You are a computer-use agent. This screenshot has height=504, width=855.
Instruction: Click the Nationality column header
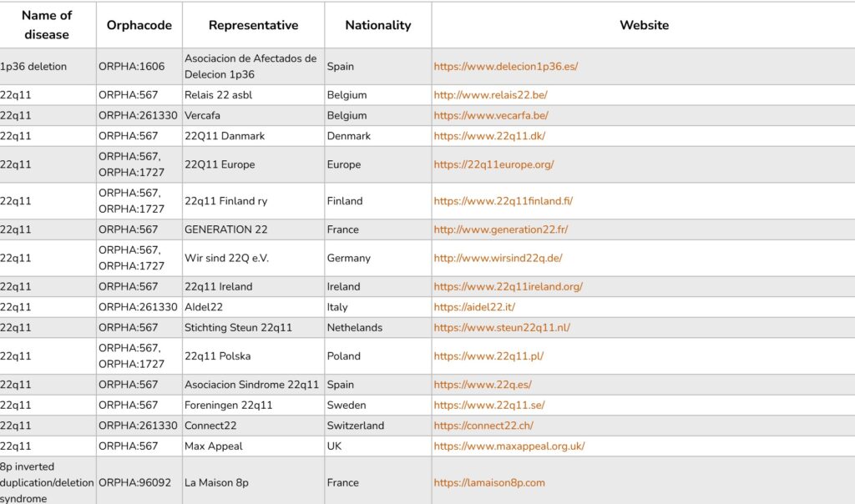click(x=378, y=25)
